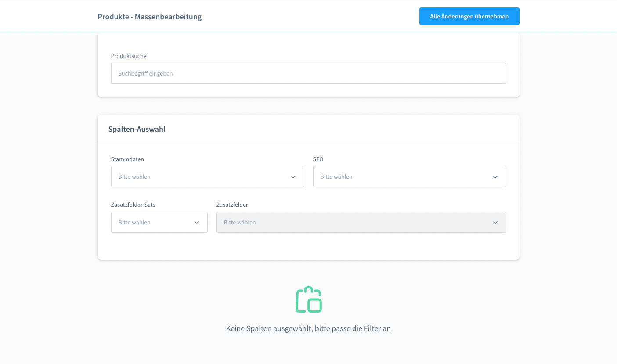Click the green shopping bag empty-state icon
Screen dimensions: 617x364
pos(308,300)
